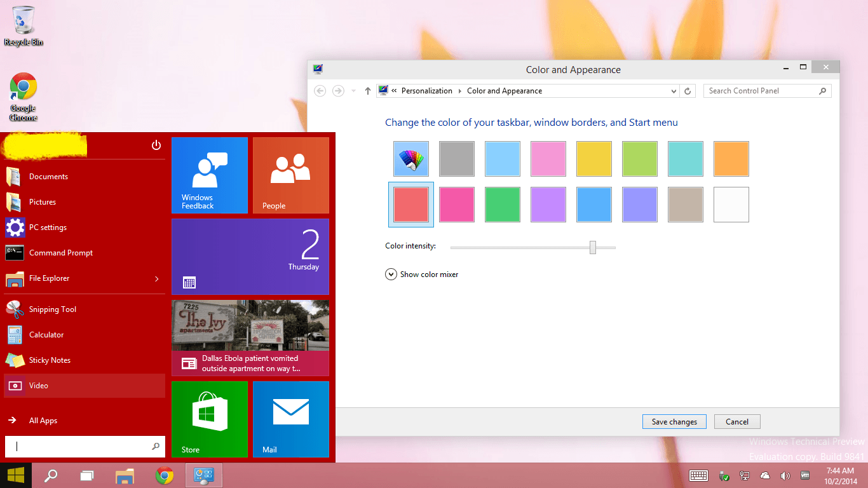
Task: Open the Calendar tile showing Thursday 2
Action: [250, 257]
